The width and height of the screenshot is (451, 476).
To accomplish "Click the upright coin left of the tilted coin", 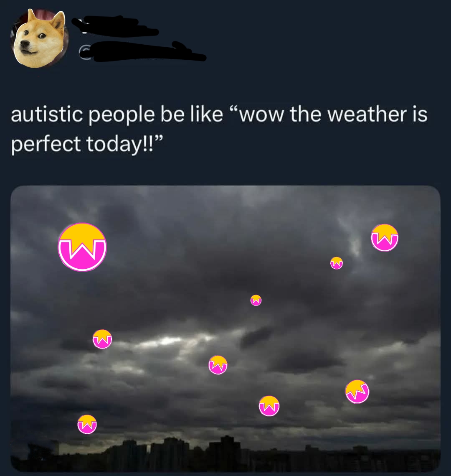I will (269, 406).
